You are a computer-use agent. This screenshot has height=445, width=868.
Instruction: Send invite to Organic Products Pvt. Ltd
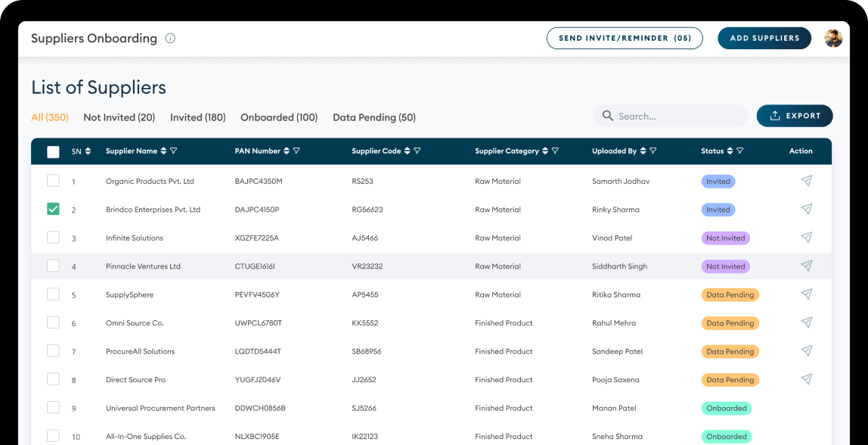click(806, 181)
